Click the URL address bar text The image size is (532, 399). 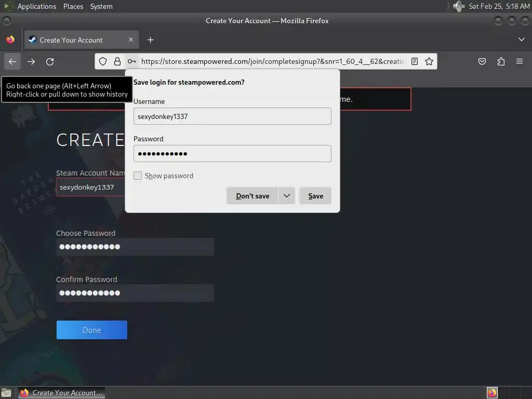[x=273, y=61]
